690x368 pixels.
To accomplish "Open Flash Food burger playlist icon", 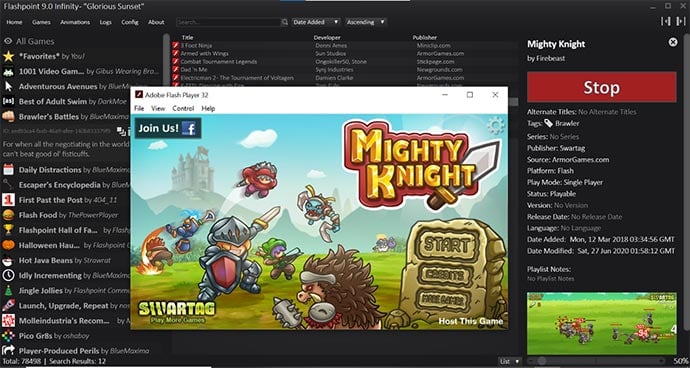I will [x=8, y=215].
